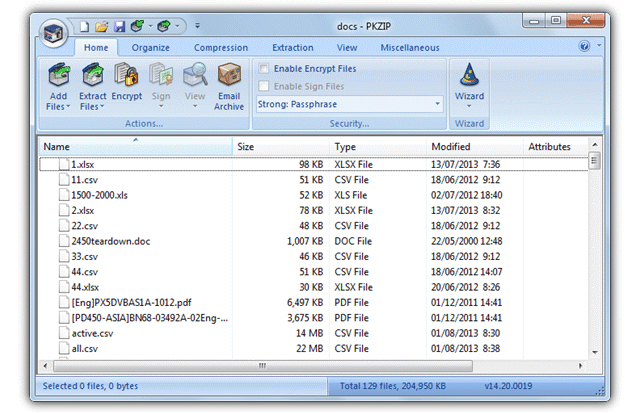Click the vertical scrollbar down arrow
This screenshot has width=640, height=413.
pyautogui.click(x=595, y=352)
